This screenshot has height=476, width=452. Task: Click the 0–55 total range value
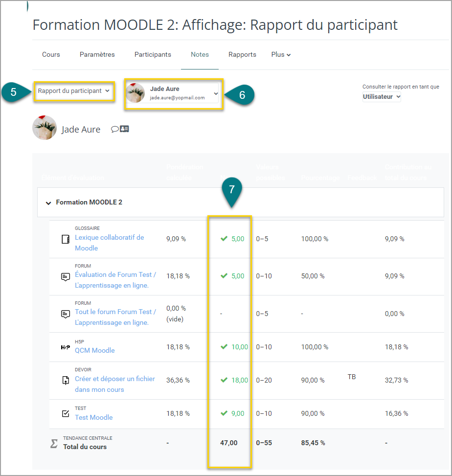point(264,443)
